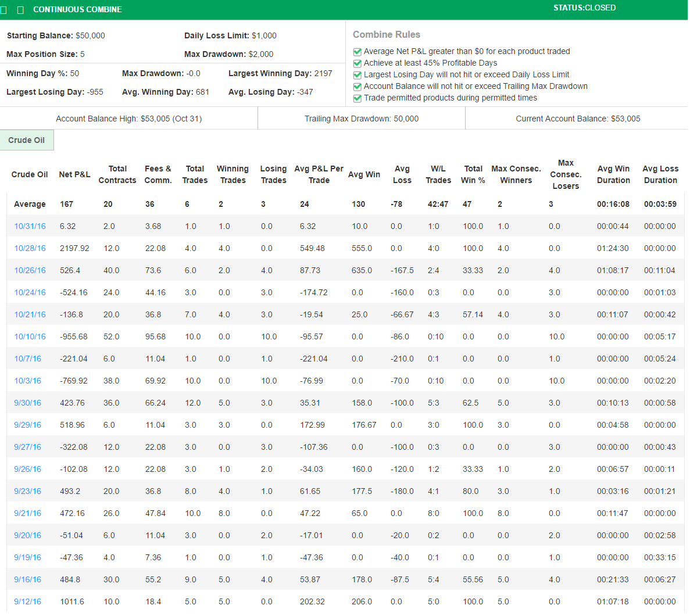Click the Total Win % column header
This screenshot has height=616, width=690.
pyautogui.click(x=473, y=174)
